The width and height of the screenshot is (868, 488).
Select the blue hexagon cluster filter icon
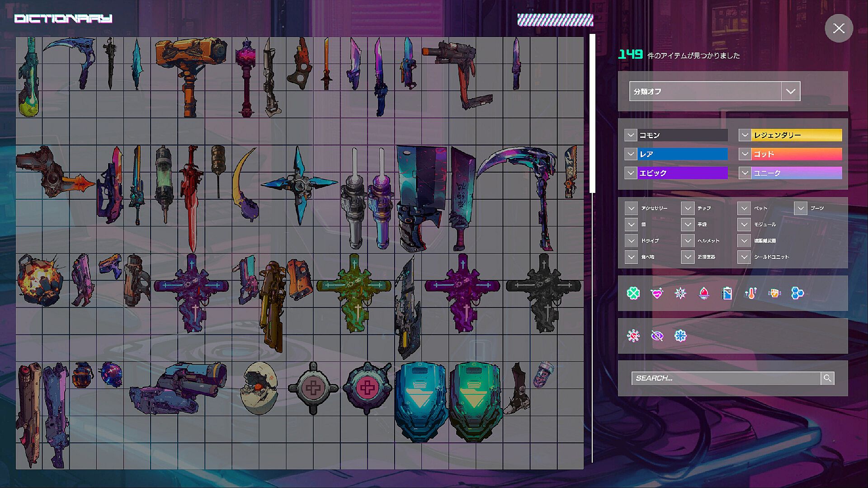pos(798,293)
